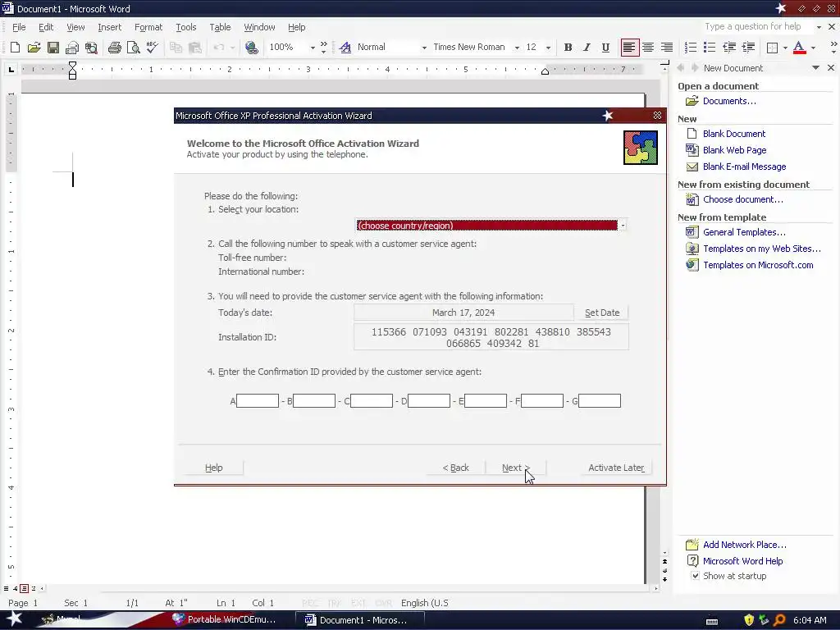840x630 pixels.
Task: Click Add Network Place link
Action: 745,545
